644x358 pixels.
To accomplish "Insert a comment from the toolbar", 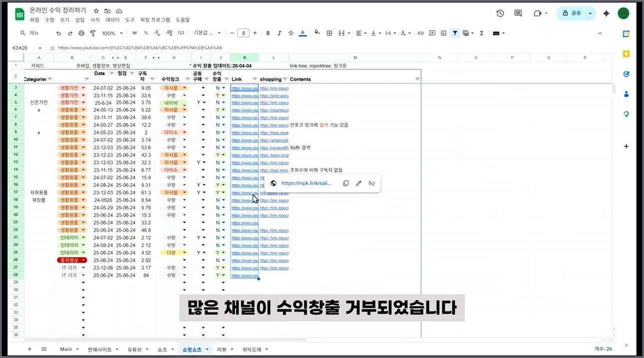I will coord(432,33).
